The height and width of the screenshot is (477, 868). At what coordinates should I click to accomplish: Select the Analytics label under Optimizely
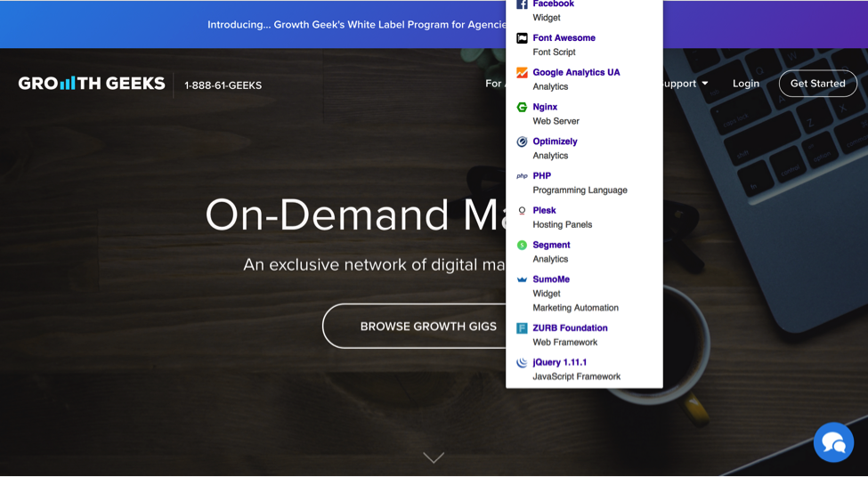coord(550,156)
